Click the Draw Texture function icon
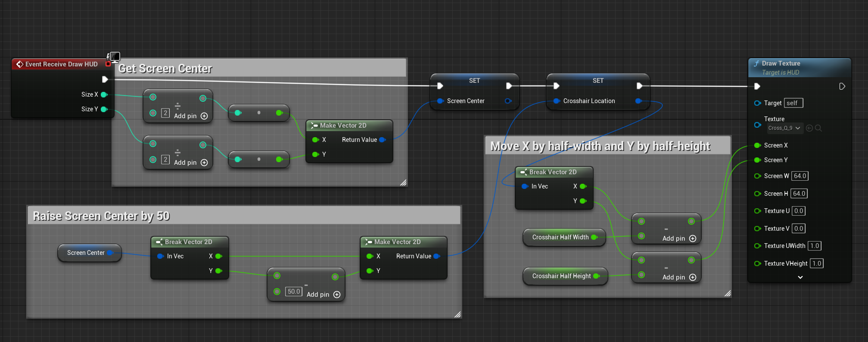The width and height of the screenshot is (868, 342). point(756,63)
